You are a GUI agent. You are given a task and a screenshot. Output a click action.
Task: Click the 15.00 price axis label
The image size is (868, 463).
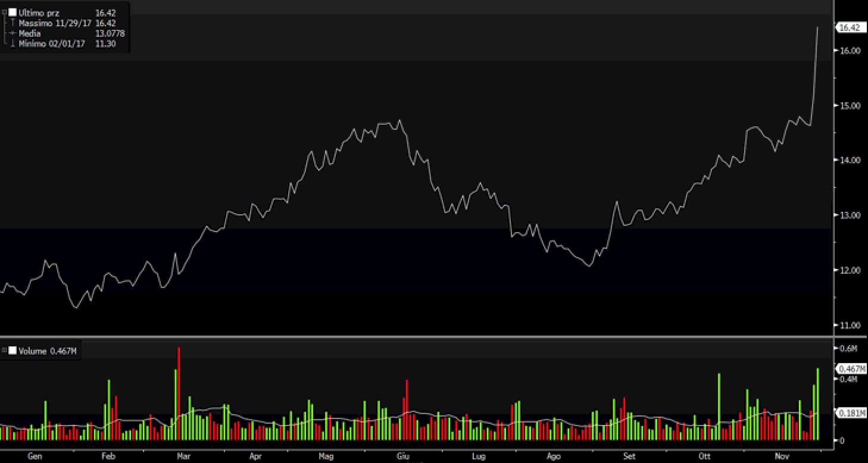coord(850,105)
